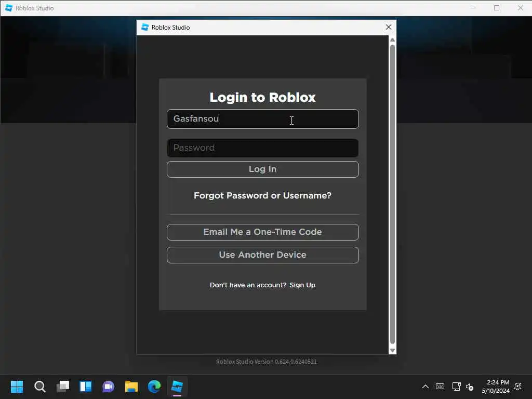Image resolution: width=532 pixels, height=399 pixels.
Task: Click into the Password field
Action: click(x=262, y=148)
